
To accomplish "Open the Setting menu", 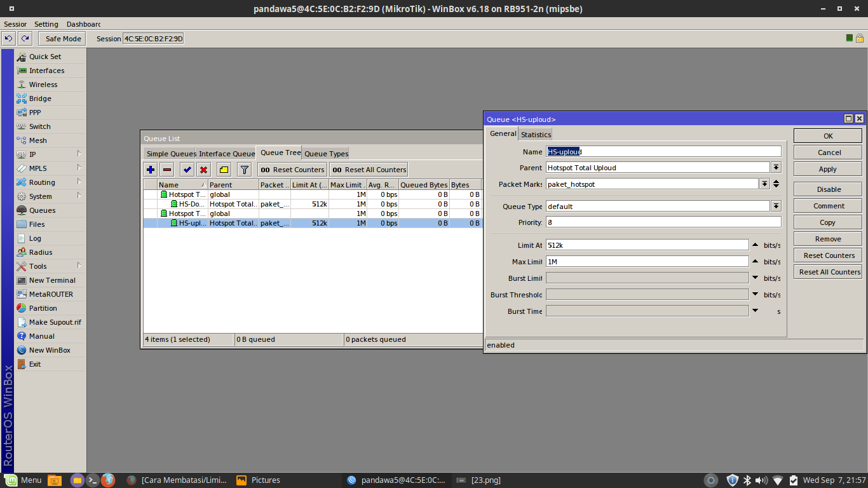I will pyautogui.click(x=46, y=24).
